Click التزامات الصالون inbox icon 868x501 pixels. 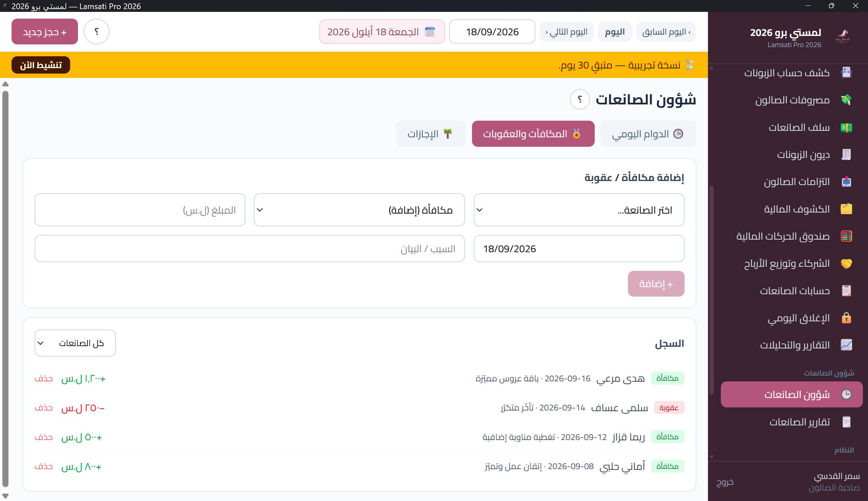846,182
